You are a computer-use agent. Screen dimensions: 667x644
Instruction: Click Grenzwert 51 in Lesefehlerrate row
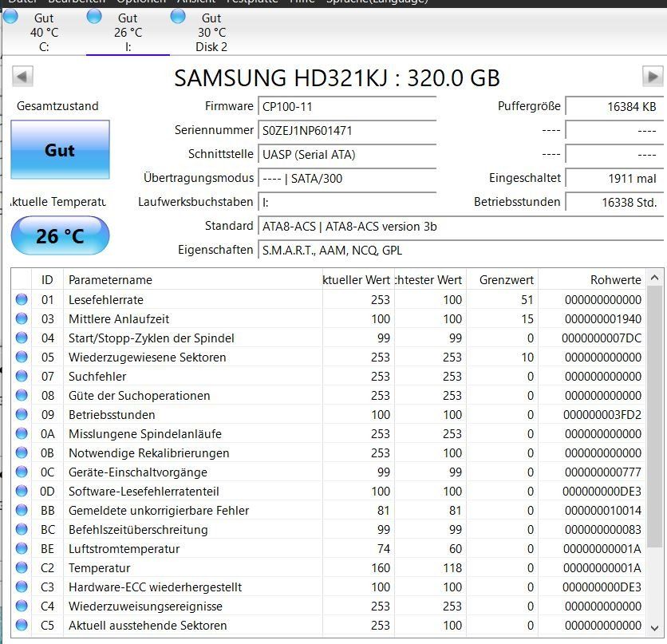(527, 300)
